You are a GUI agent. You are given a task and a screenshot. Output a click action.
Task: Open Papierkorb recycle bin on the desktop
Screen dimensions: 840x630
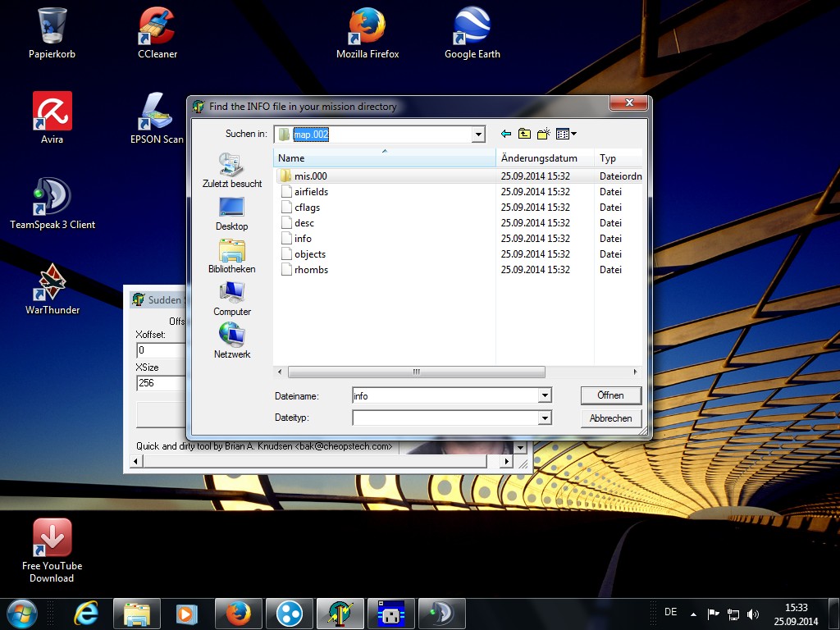[52, 33]
